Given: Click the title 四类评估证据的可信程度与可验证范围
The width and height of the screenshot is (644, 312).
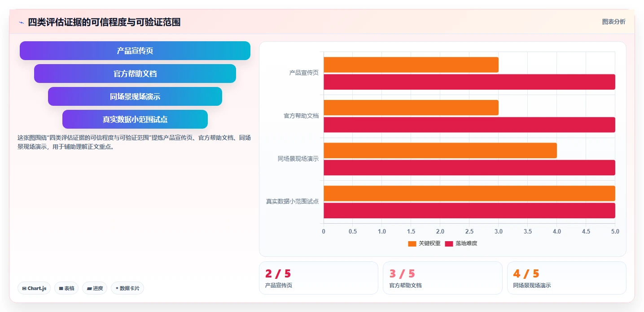Looking at the screenshot, I should [x=104, y=22].
